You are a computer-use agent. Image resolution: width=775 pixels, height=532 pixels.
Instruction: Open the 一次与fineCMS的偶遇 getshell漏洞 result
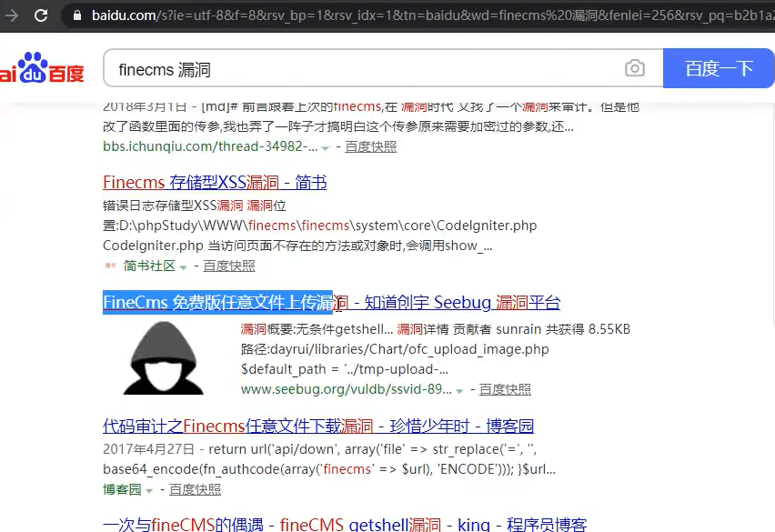click(345, 525)
